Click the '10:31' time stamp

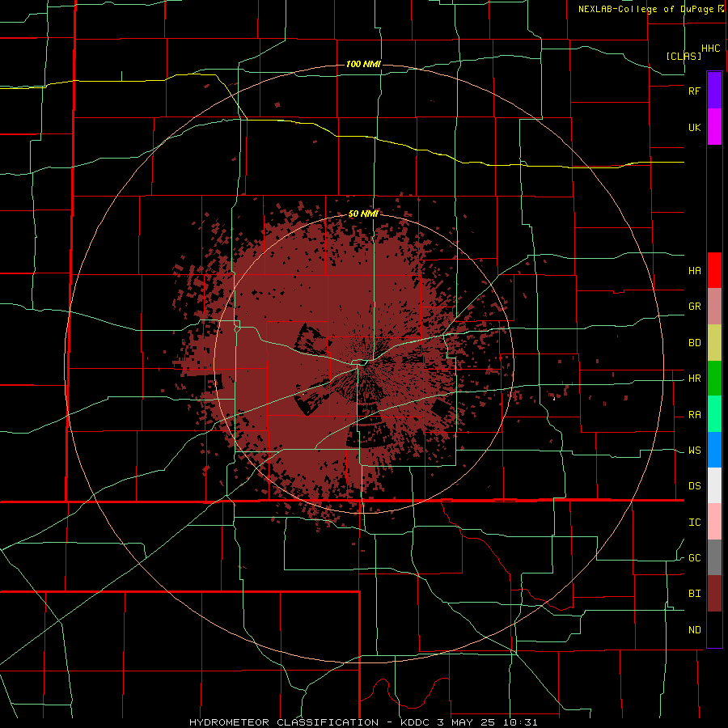519,722
